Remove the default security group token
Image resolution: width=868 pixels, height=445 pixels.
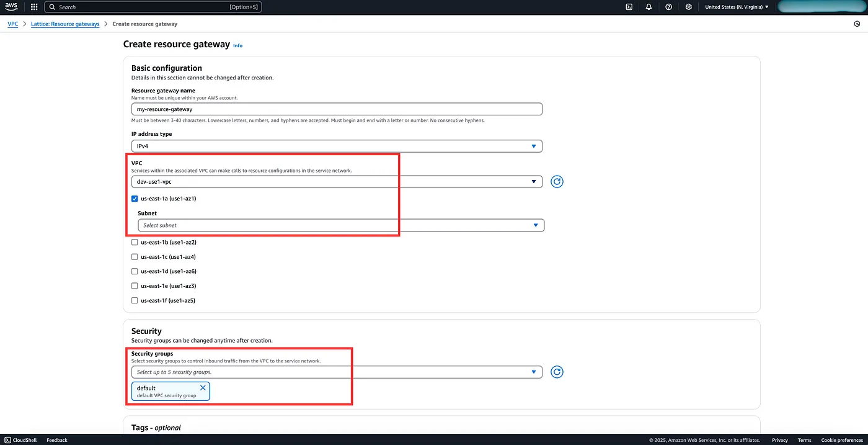203,388
